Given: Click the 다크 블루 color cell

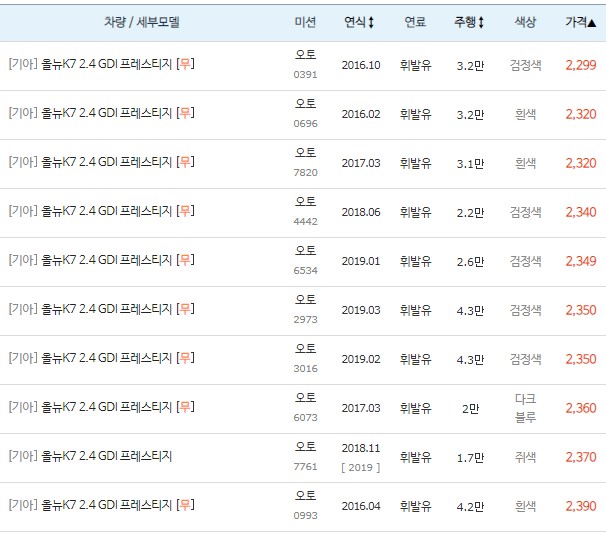Looking at the screenshot, I should click(x=526, y=408).
